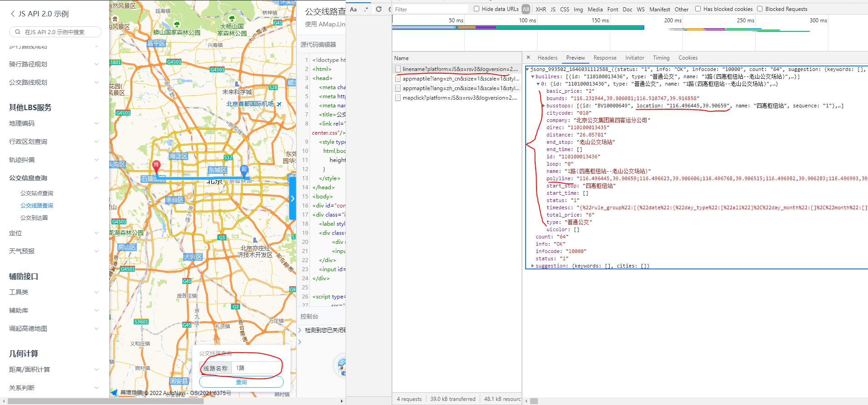Image resolution: width=868 pixels, height=405 pixels.
Task: Expand the busstops array node
Action: click(543, 106)
